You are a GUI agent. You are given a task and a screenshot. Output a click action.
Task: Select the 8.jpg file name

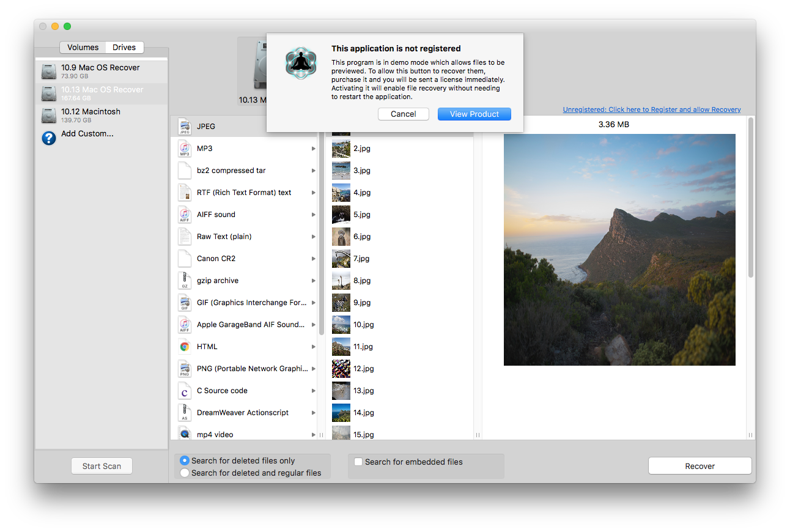[362, 281]
